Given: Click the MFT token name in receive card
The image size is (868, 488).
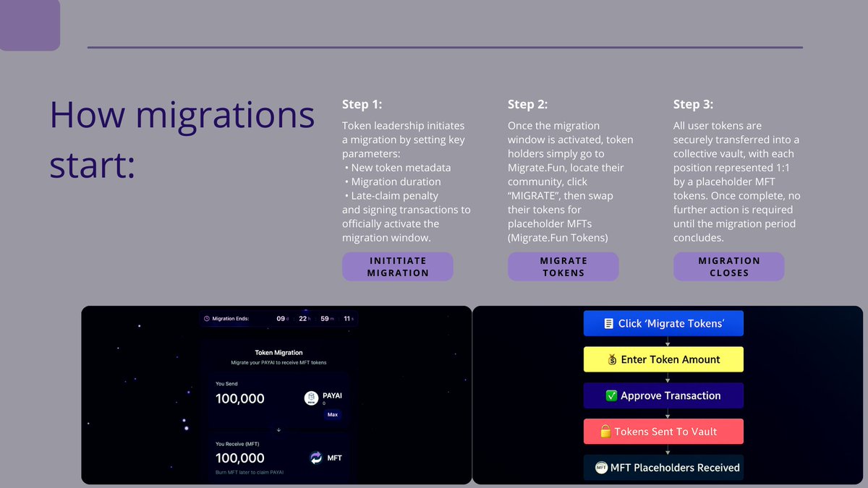Looking at the screenshot, I should (x=334, y=458).
